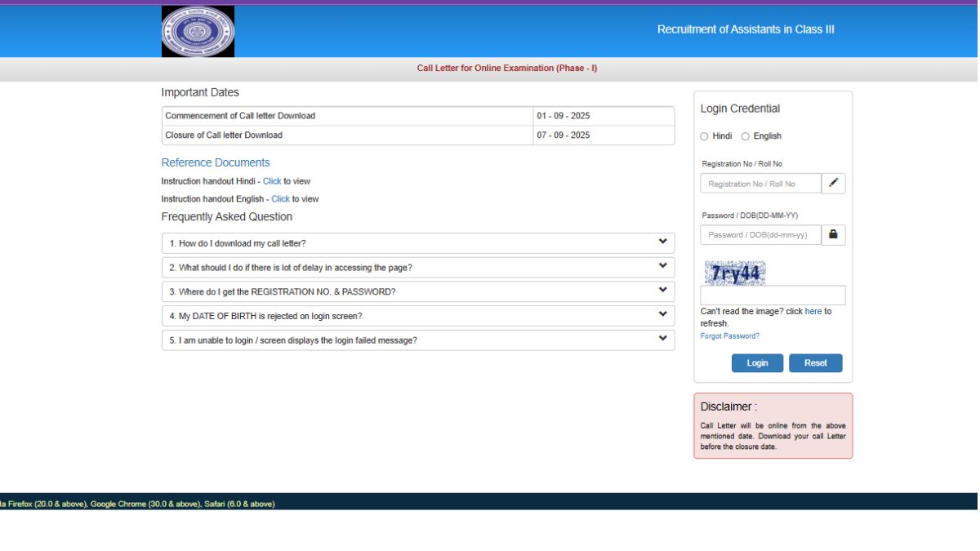The image size is (980, 551).
Task: Focus the Registration No / Roll No field
Action: click(760, 184)
